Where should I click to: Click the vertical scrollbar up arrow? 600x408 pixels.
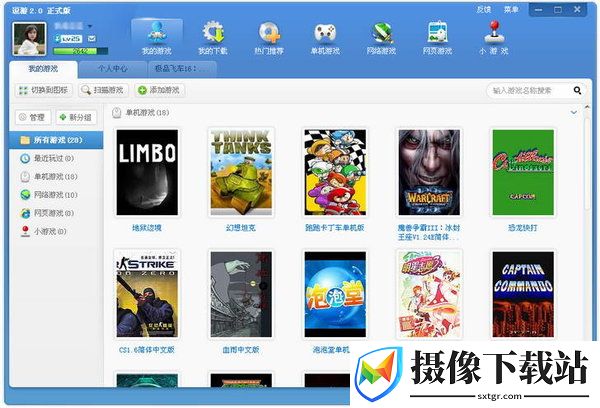(x=587, y=108)
